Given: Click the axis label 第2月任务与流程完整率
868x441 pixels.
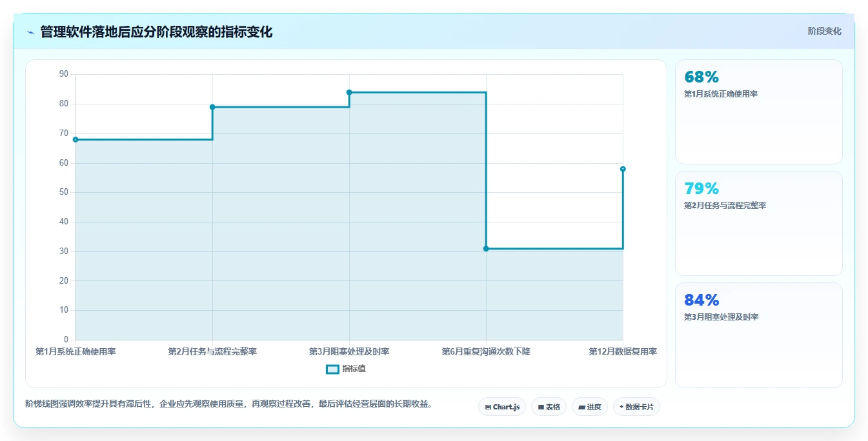Looking at the screenshot, I should pyautogui.click(x=212, y=351).
